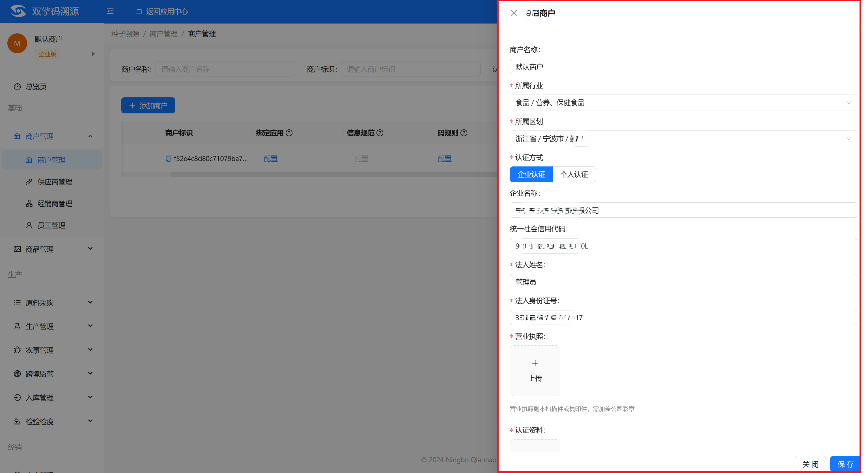Click the plus icon in 添加商户
The height and width of the screenshot is (473, 868).
point(132,106)
